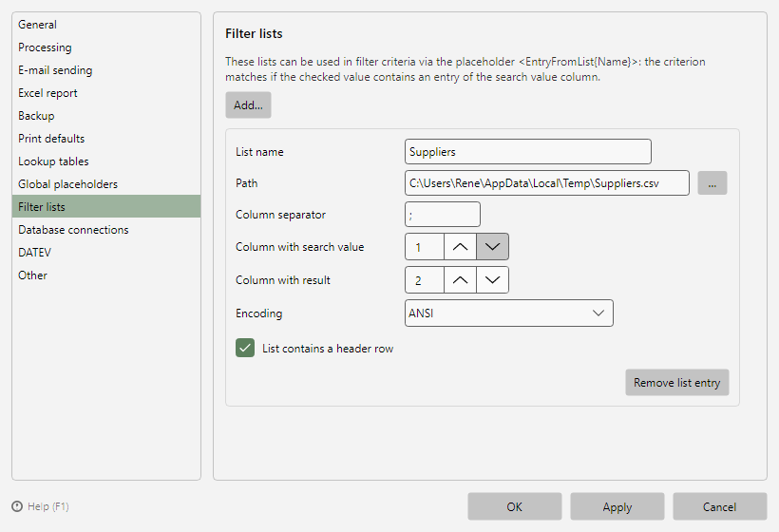This screenshot has width=779, height=532.
Task: Open the Encoding dropdown showing ANSI
Action: [509, 313]
